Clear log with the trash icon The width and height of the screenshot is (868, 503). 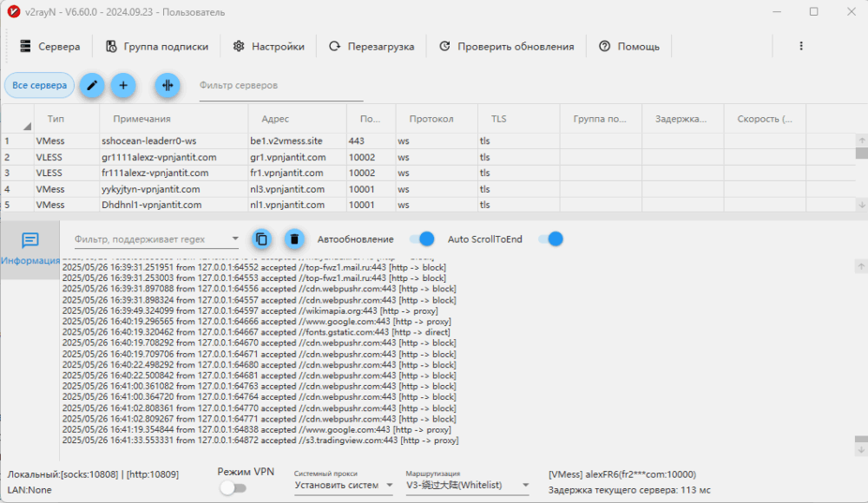294,239
